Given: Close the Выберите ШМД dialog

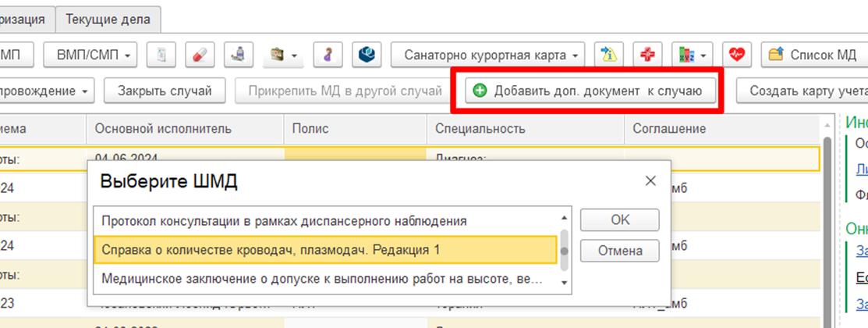Looking at the screenshot, I should [x=650, y=181].
